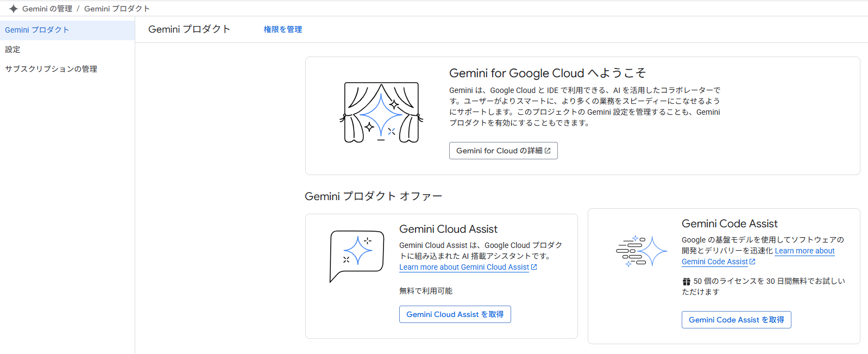868x354 pixels.
Task: Click external link icon after Learn more about Gemini Cloud Assist
Action: (534, 267)
